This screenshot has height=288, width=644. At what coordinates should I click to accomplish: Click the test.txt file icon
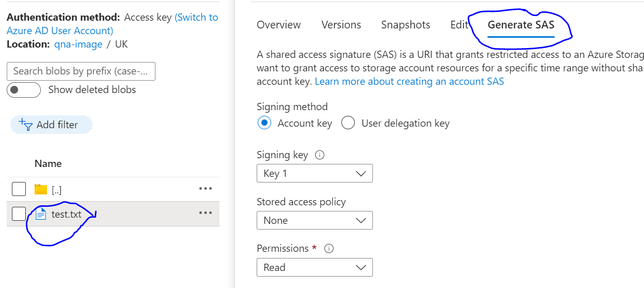click(41, 214)
